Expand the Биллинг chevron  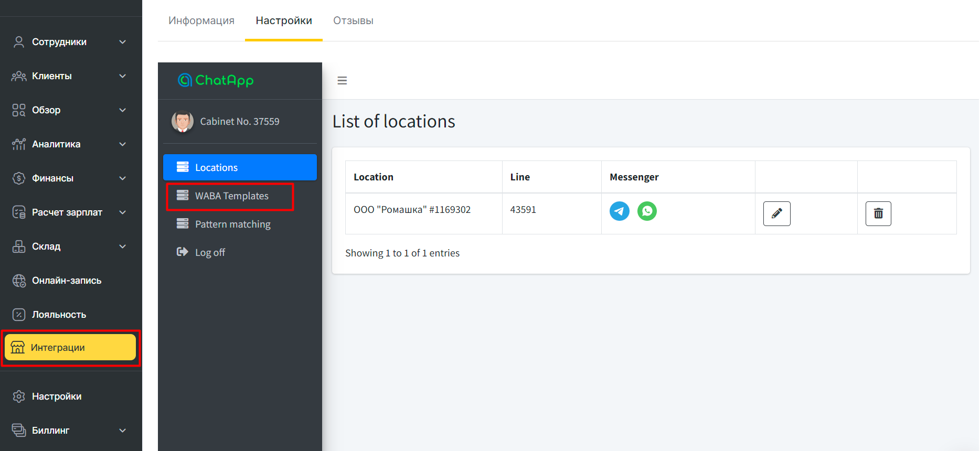tap(122, 431)
